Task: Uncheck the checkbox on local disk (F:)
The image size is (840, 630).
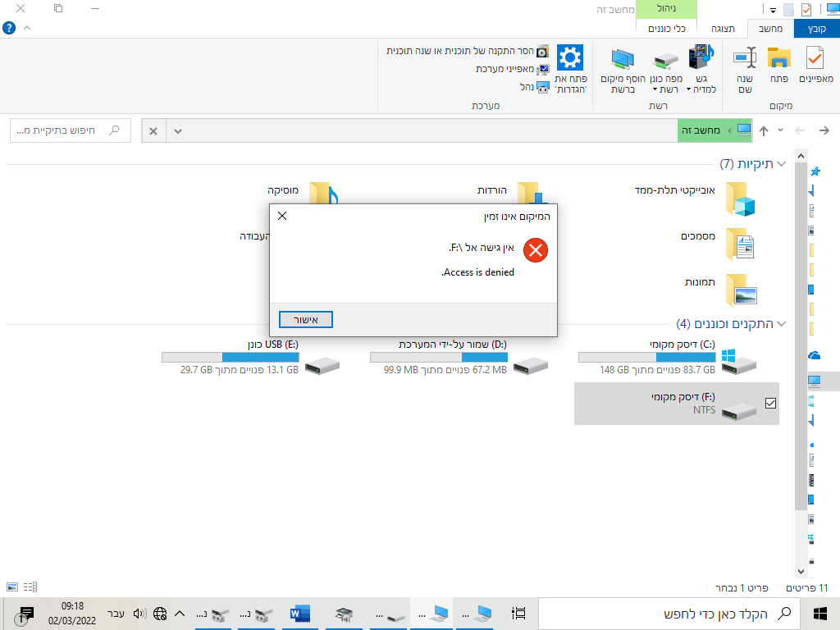Action: [x=770, y=403]
